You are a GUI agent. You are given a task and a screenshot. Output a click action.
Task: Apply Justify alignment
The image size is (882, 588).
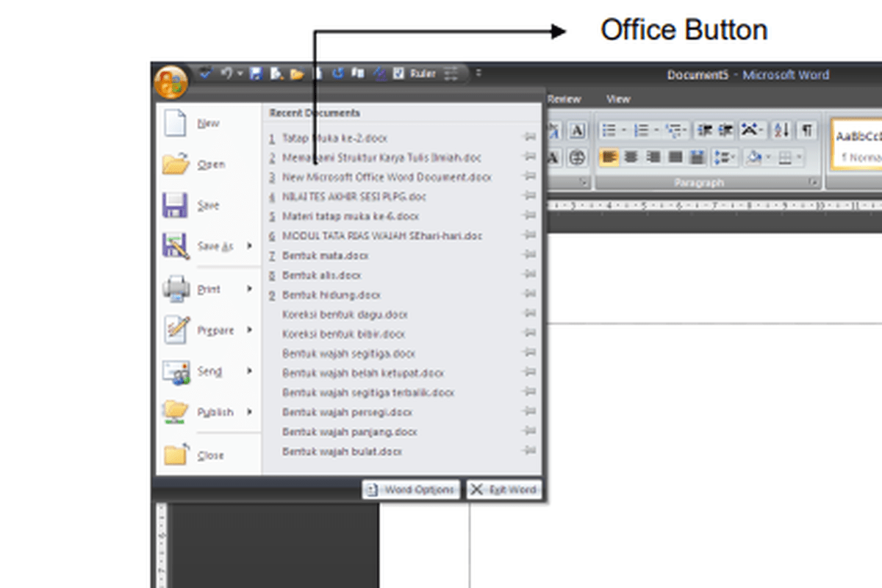tap(677, 157)
